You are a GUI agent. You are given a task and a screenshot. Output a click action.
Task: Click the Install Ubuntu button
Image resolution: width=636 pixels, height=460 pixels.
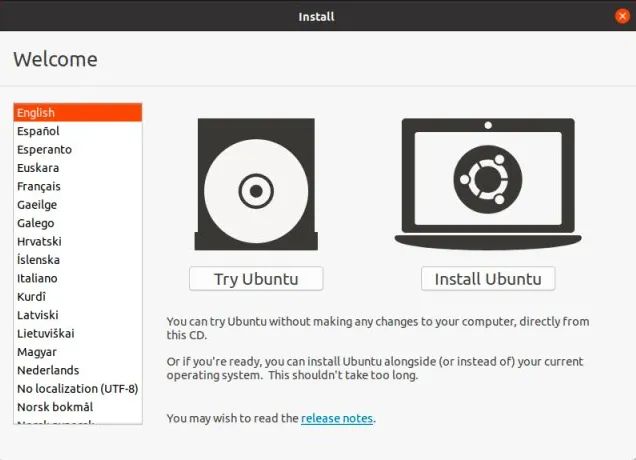point(488,279)
